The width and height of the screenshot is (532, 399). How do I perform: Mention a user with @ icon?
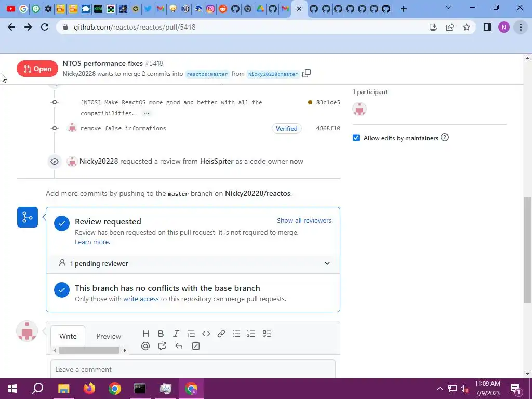coord(145,346)
